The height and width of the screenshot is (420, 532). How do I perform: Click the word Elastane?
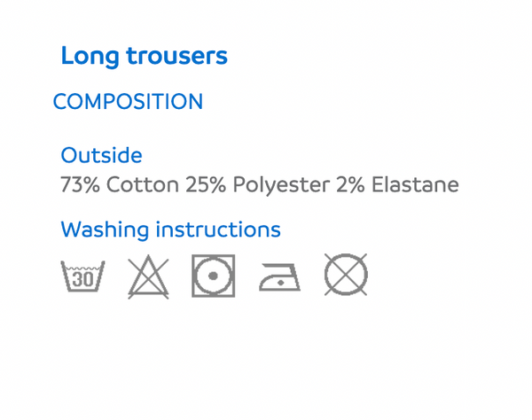[x=415, y=184]
